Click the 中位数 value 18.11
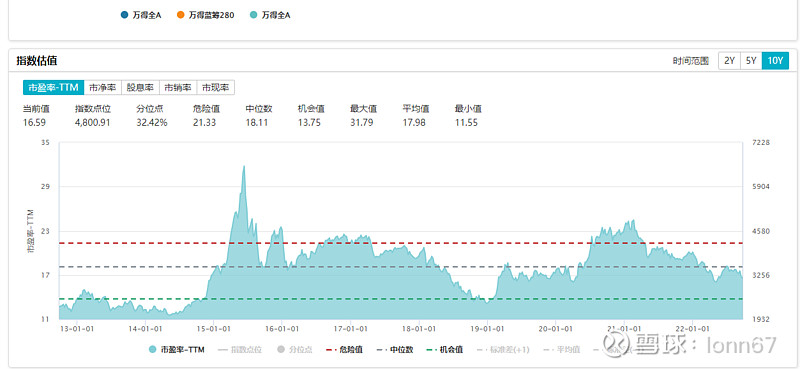800x369 pixels. click(x=257, y=122)
